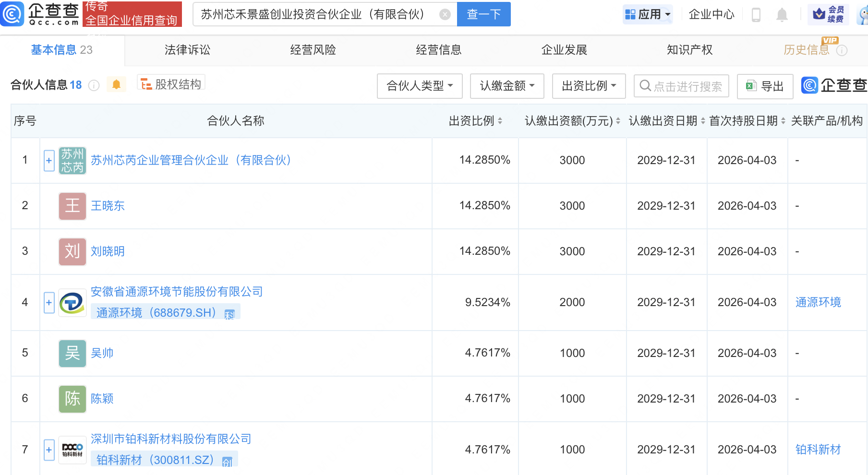Open the 股权结构 equity structure view
The width and height of the screenshot is (868, 475).
pyautogui.click(x=171, y=84)
